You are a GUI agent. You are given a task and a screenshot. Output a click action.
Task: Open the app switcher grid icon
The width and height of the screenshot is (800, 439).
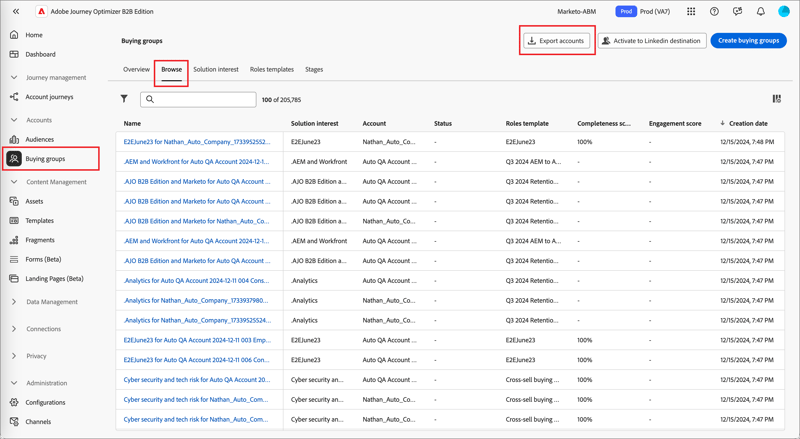[x=691, y=11]
